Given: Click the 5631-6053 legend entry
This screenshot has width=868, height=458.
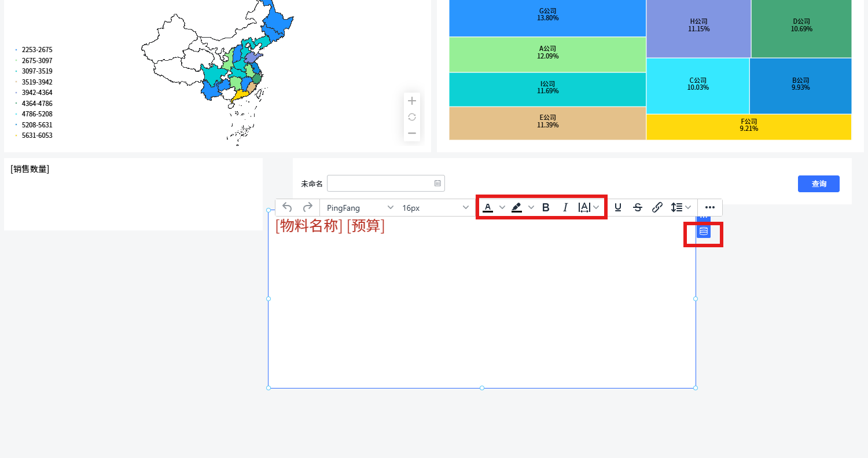Looking at the screenshot, I should 37,135.
